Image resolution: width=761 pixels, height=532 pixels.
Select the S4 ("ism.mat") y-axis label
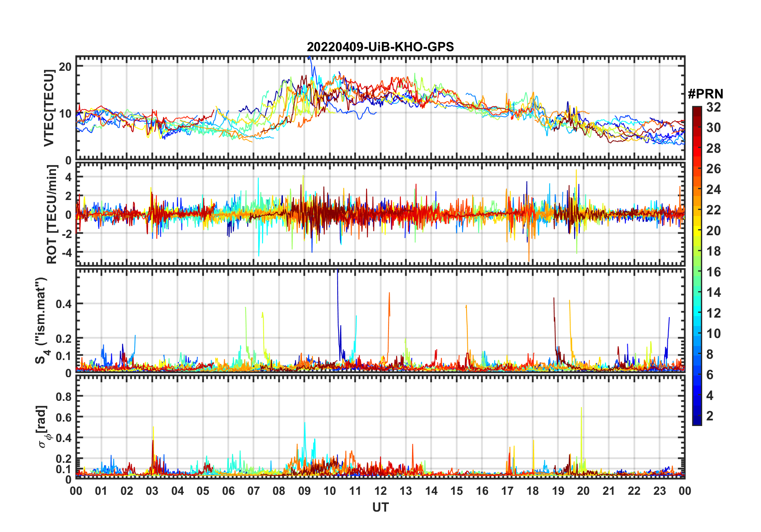pos(41,321)
